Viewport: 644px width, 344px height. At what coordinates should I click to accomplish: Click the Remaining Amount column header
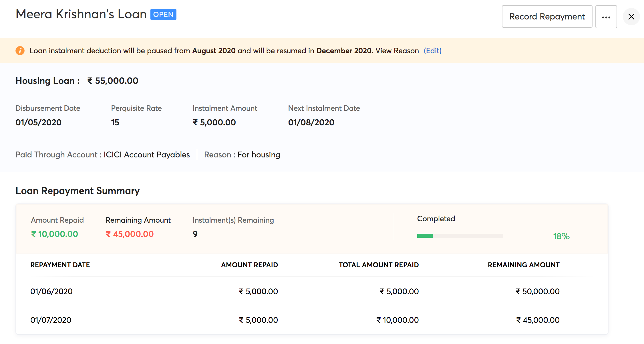pos(524,265)
